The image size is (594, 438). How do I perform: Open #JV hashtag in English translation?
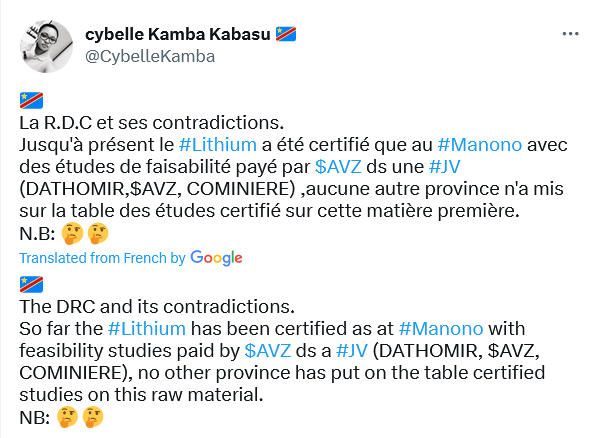coord(352,350)
